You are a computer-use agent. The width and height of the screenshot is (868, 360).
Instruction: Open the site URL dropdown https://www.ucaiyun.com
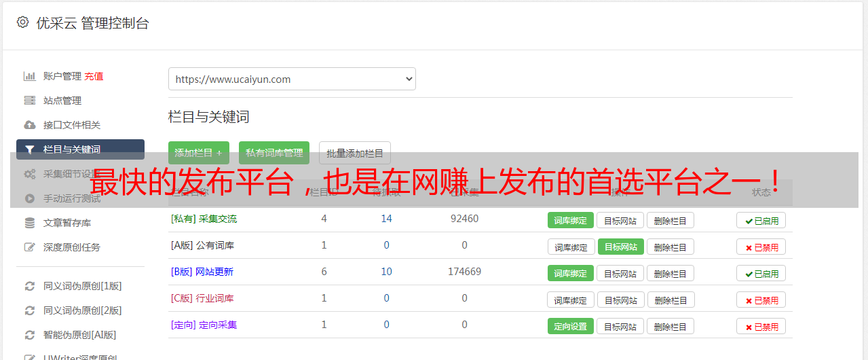tap(292, 79)
